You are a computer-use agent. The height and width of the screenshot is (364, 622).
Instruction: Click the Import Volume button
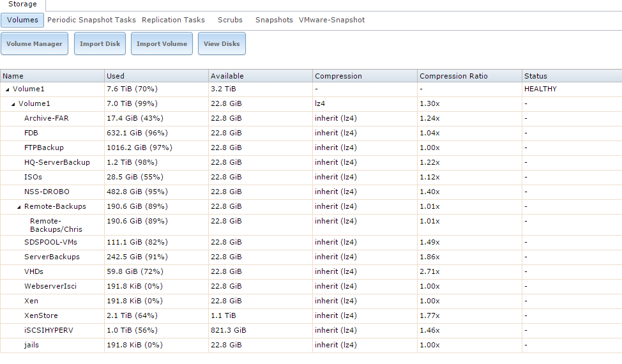[162, 43]
